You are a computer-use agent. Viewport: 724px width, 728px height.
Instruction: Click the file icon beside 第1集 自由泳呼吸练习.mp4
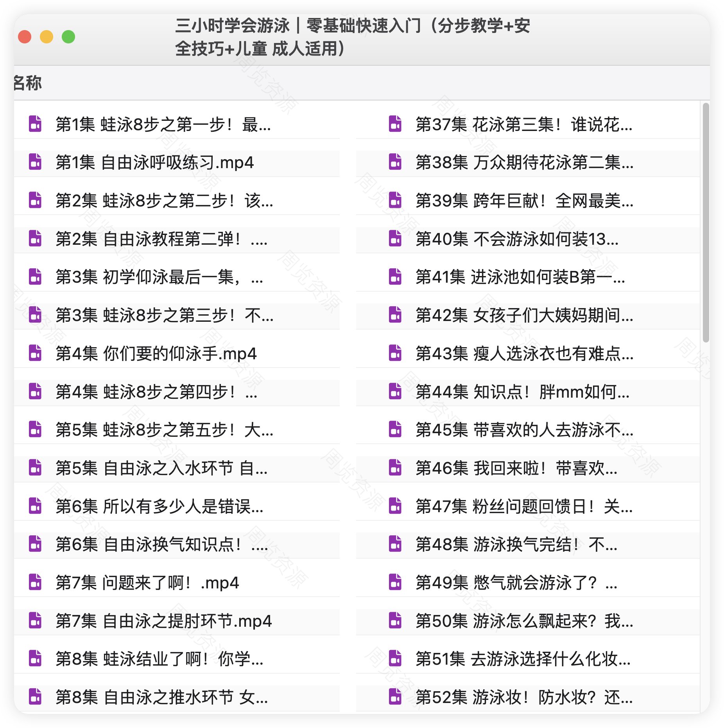tap(35, 162)
